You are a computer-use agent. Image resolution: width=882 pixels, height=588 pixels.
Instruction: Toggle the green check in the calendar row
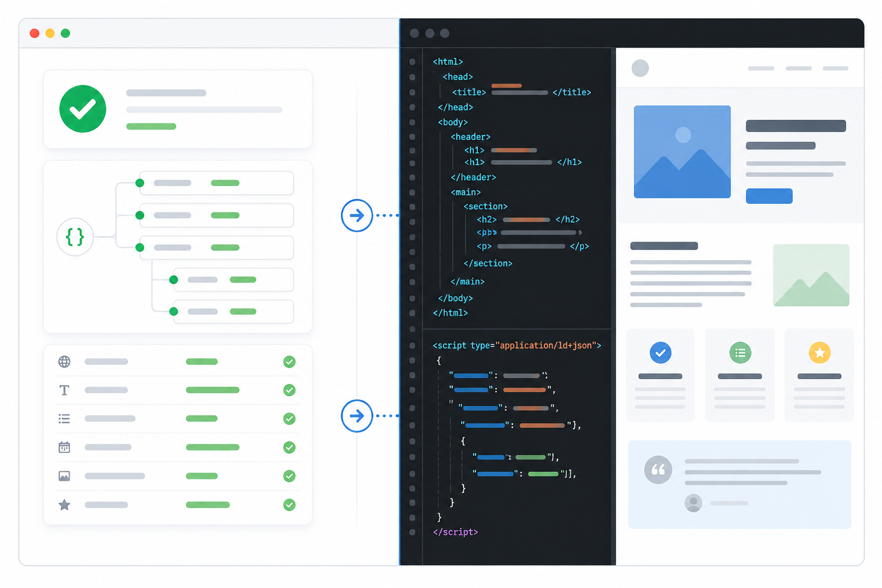(289, 447)
